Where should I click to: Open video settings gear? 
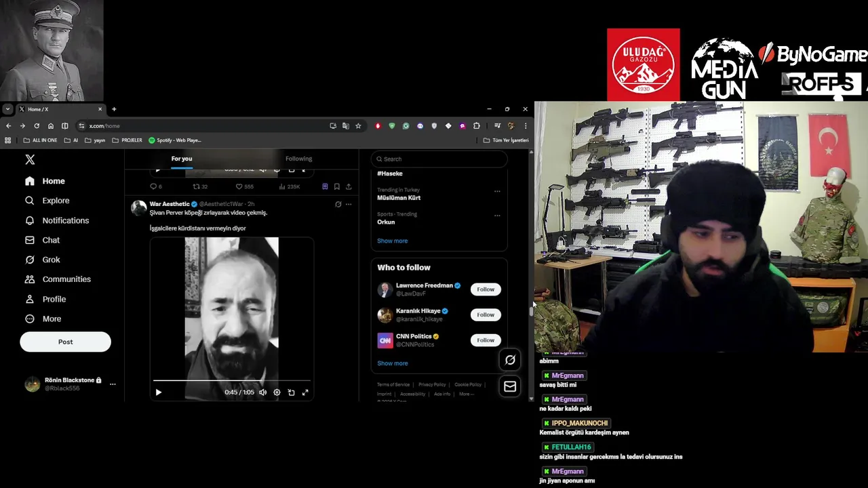pos(277,392)
